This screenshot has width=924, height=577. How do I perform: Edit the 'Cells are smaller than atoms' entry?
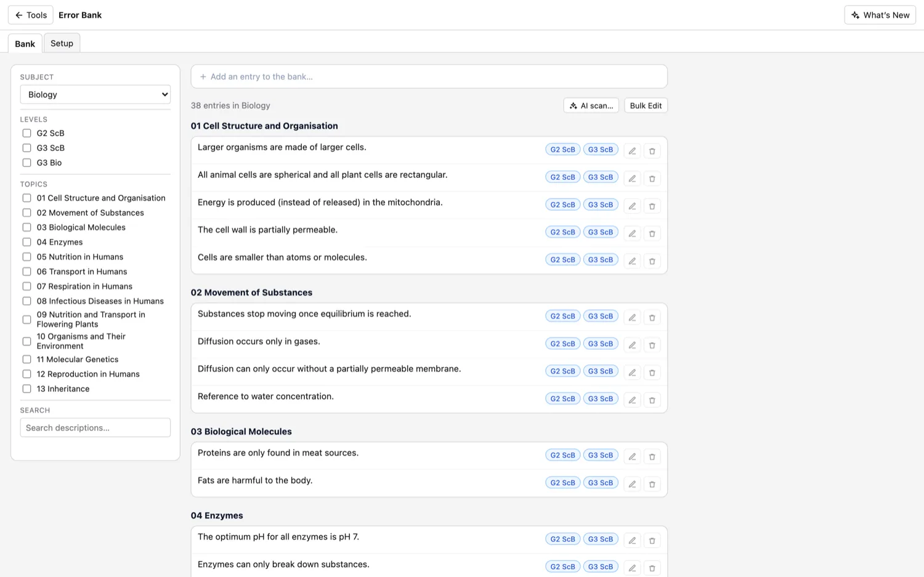(632, 261)
